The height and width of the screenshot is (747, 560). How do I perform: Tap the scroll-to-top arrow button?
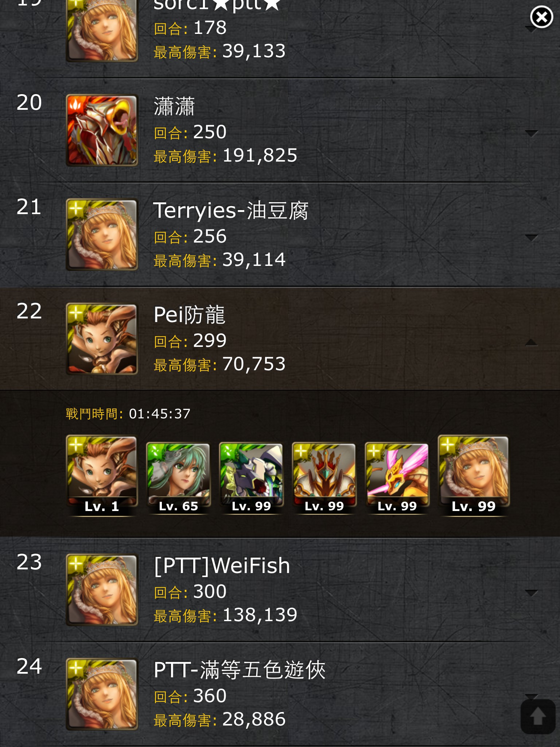click(538, 716)
